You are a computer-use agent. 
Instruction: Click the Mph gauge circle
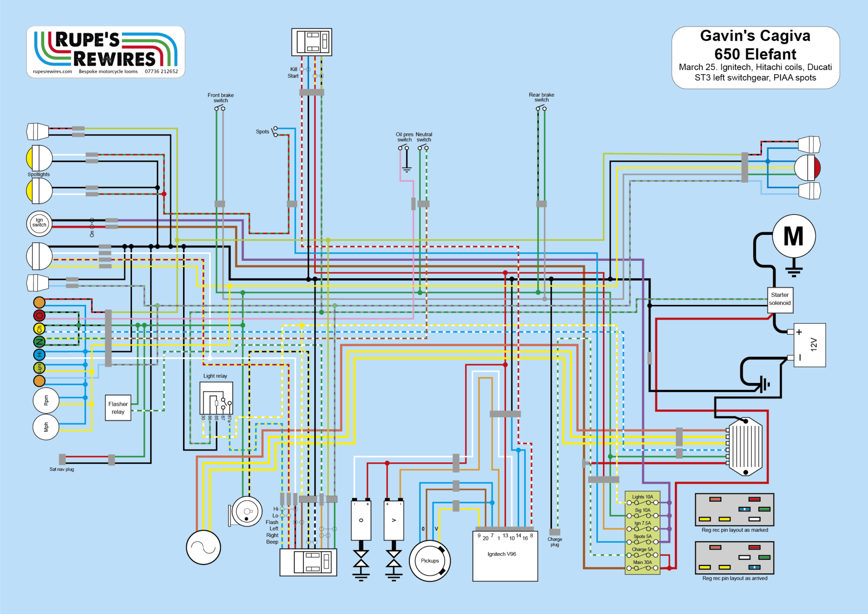(46, 427)
